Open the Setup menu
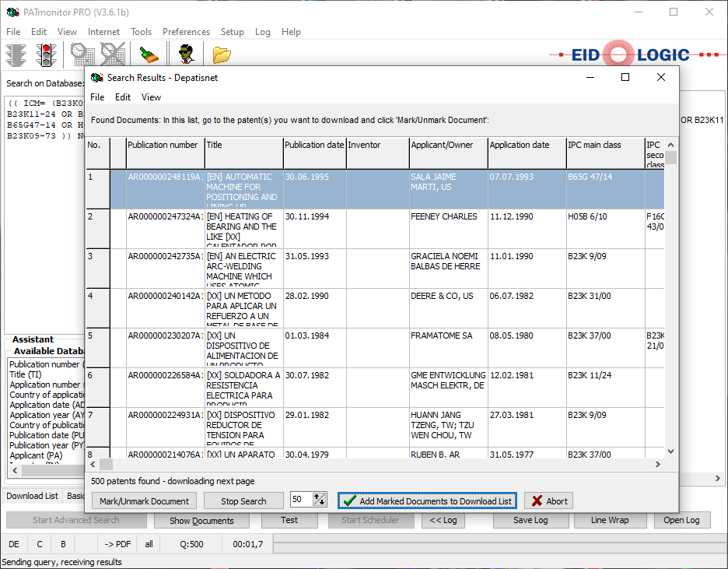This screenshot has width=728, height=569. click(x=232, y=32)
